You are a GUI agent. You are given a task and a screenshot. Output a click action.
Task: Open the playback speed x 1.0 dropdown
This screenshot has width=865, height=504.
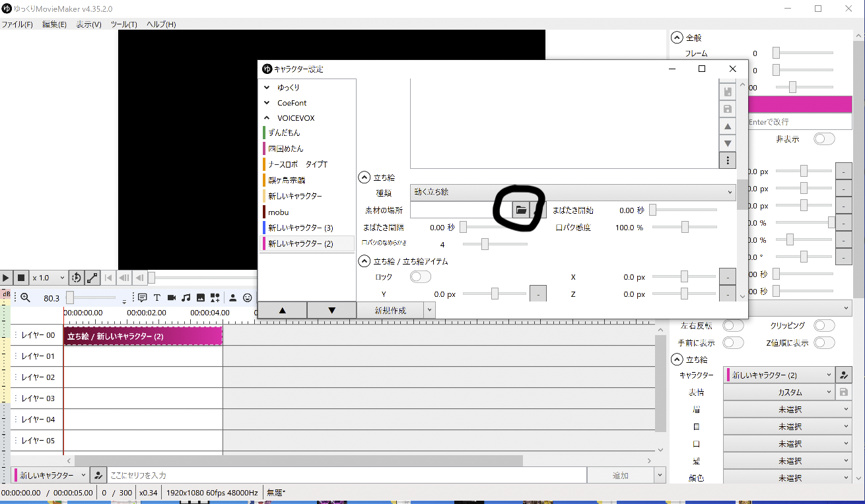coord(49,278)
